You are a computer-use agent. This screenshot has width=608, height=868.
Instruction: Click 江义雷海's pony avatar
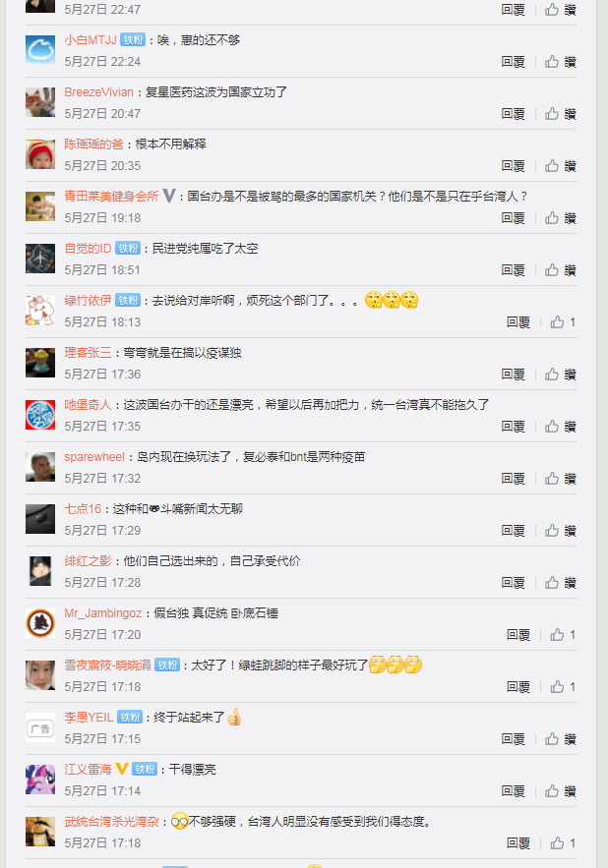40,779
